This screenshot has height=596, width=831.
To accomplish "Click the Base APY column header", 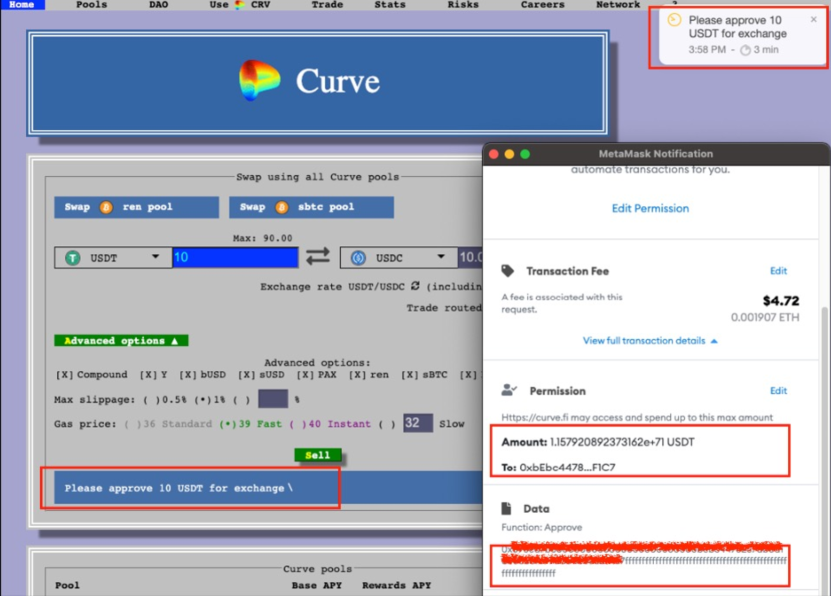I will [317, 585].
